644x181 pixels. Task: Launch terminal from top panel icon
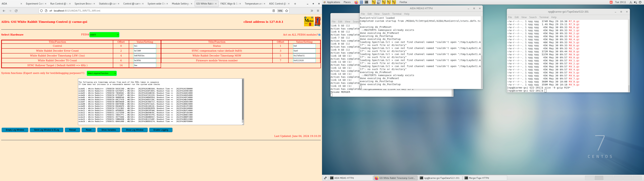(x=366, y=2)
